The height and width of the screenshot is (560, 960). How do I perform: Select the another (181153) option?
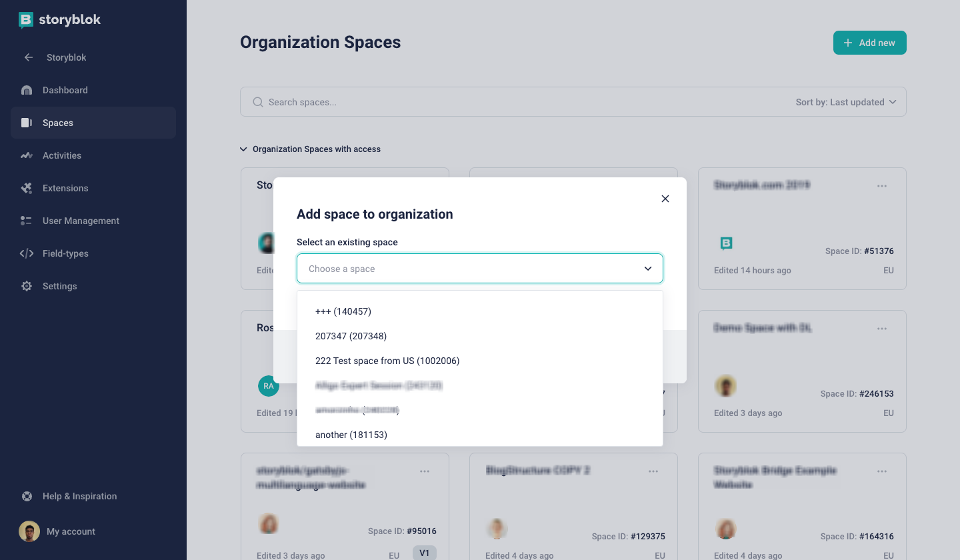click(x=480, y=435)
